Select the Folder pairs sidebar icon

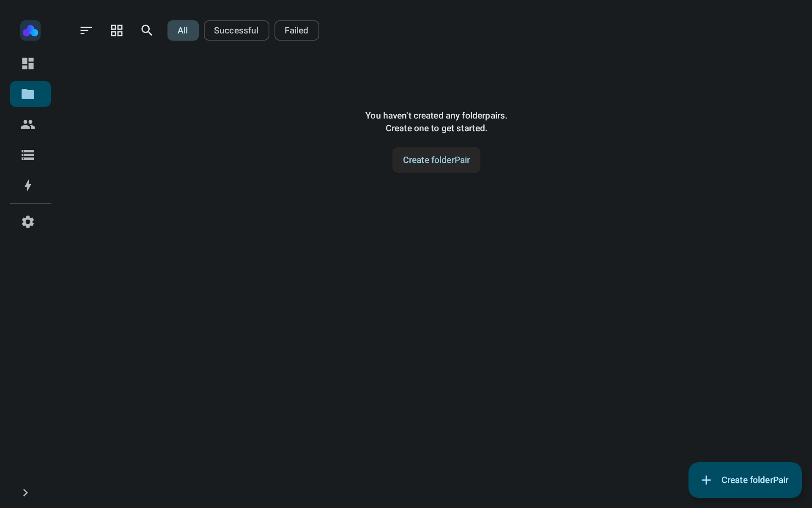click(x=30, y=94)
